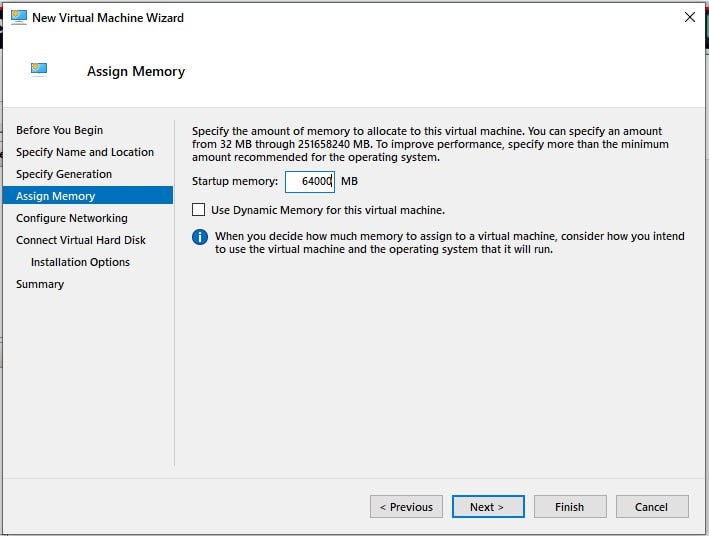Click the Assign Memory page heading

click(x=136, y=71)
